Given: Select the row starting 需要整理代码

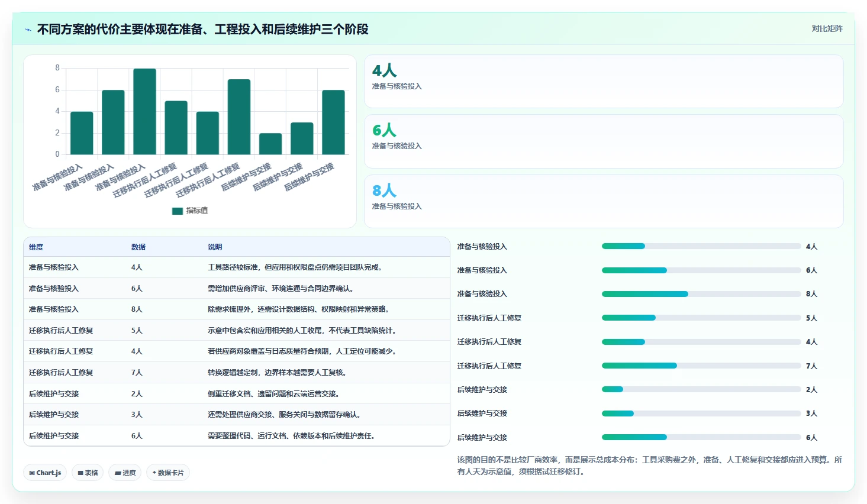Looking at the screenshot, I should tap(237, 436).
